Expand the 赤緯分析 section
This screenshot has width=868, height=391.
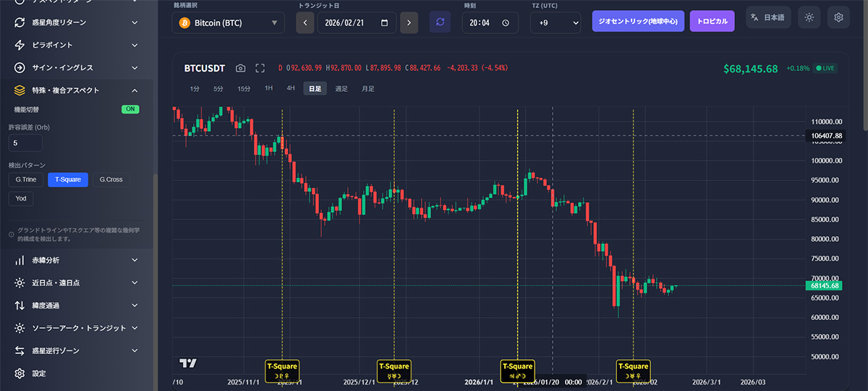77,260
